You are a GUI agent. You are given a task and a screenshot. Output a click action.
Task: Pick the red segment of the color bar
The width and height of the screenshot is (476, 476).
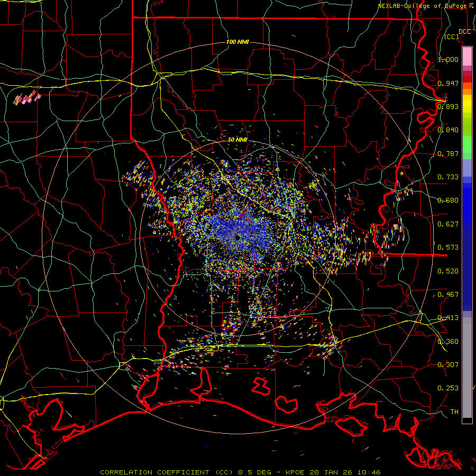[x=467, y=79]
